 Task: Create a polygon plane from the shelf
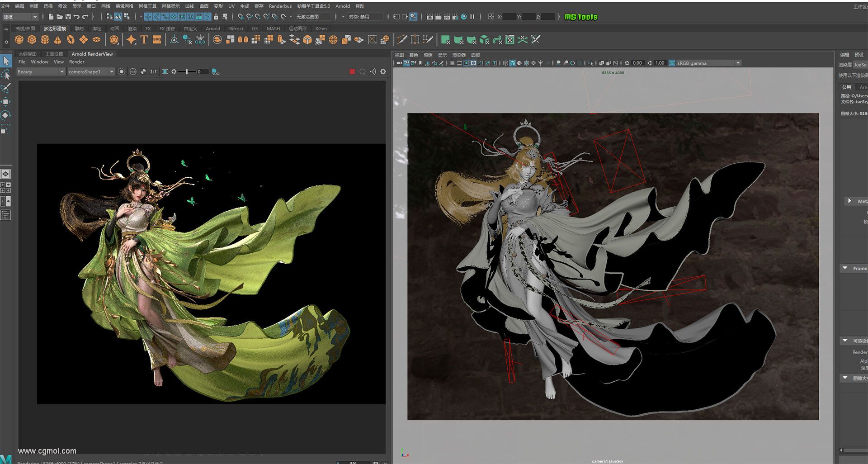(x=84, y=40)
